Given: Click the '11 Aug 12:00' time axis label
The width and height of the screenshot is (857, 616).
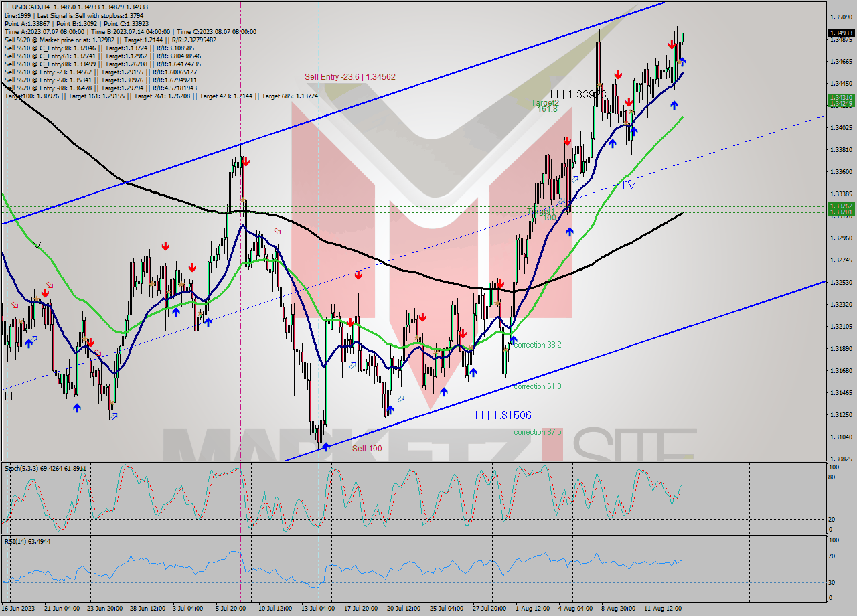Looking at the screenshot, I should [663, 609].
